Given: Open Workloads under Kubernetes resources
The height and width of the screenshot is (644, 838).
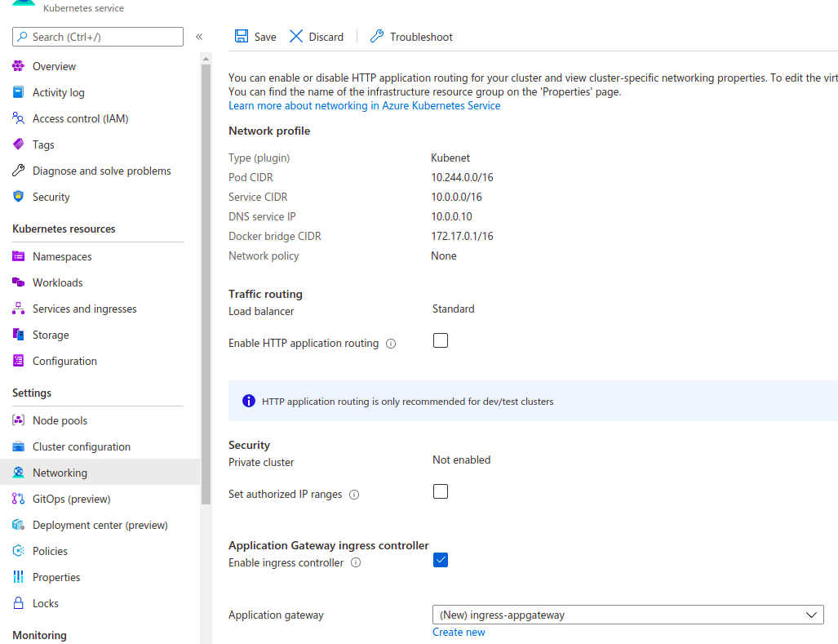Looking at the screenshot, I should (58, 282).
